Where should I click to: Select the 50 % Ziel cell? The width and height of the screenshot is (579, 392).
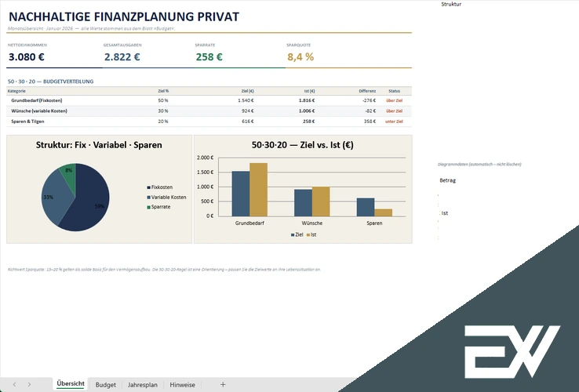(163, 100)
